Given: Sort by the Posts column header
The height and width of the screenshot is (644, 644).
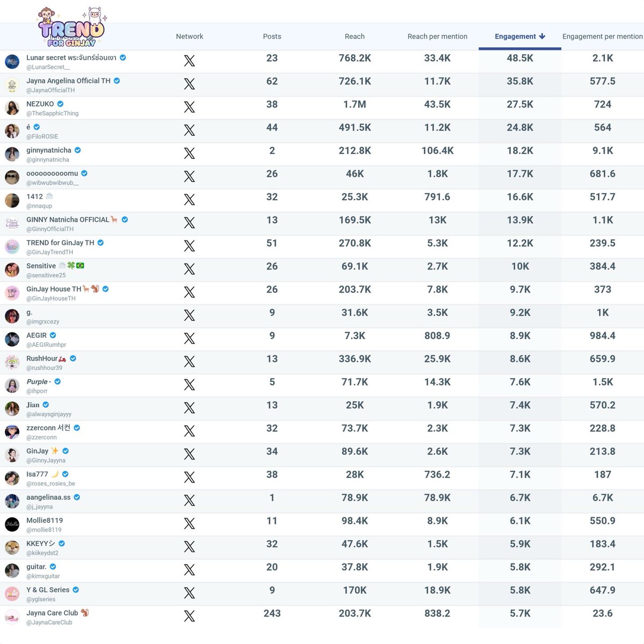Looking at the screenshot, I should click(x=272, y=36).
